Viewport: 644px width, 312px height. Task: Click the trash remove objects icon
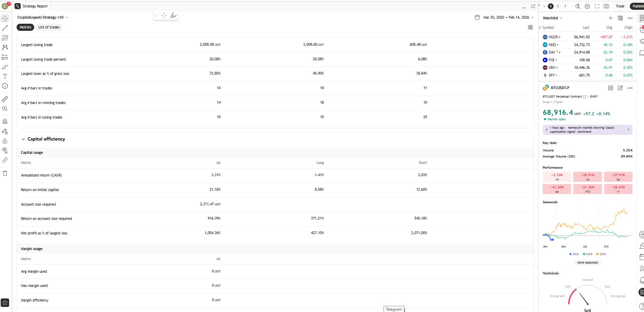pyautogui.click(x=5, y=173)
